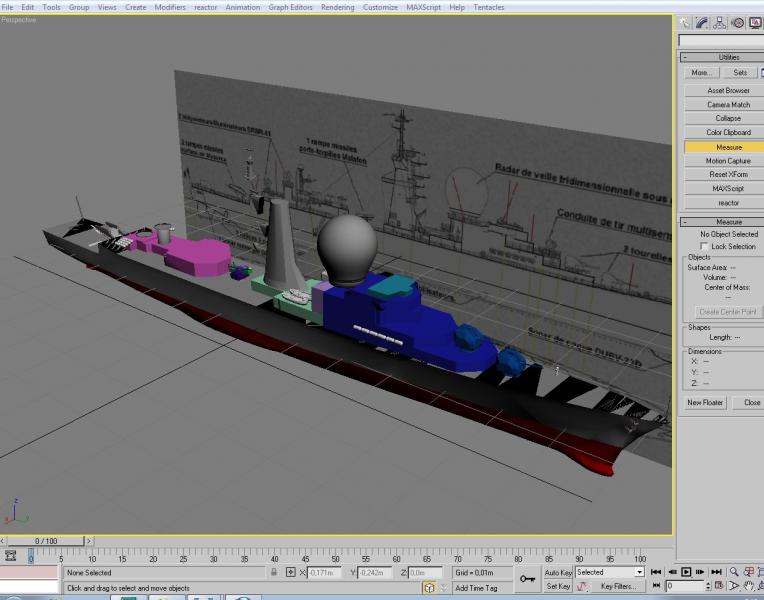
Task: Click the reactor utility button
Action: [728, 203]
